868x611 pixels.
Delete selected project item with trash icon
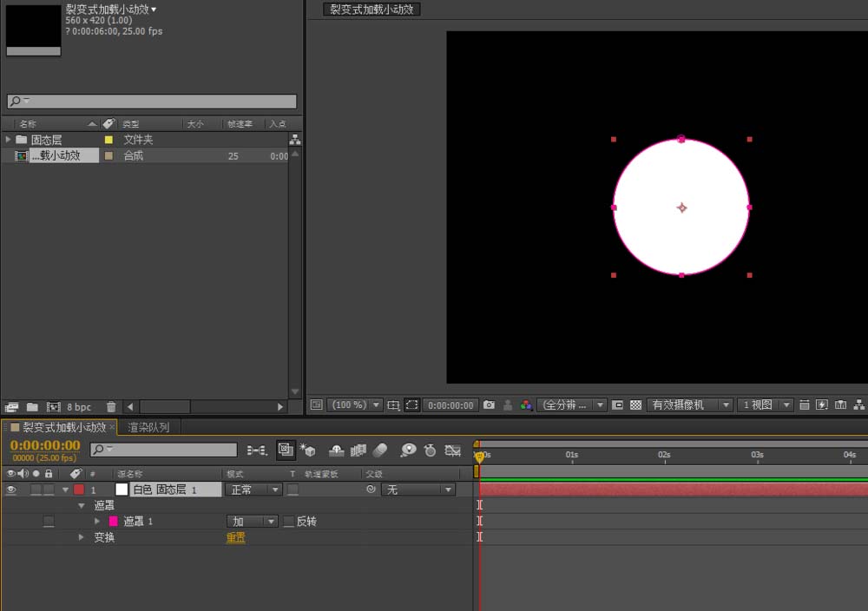pyautogui.click(x=111, y=407)
